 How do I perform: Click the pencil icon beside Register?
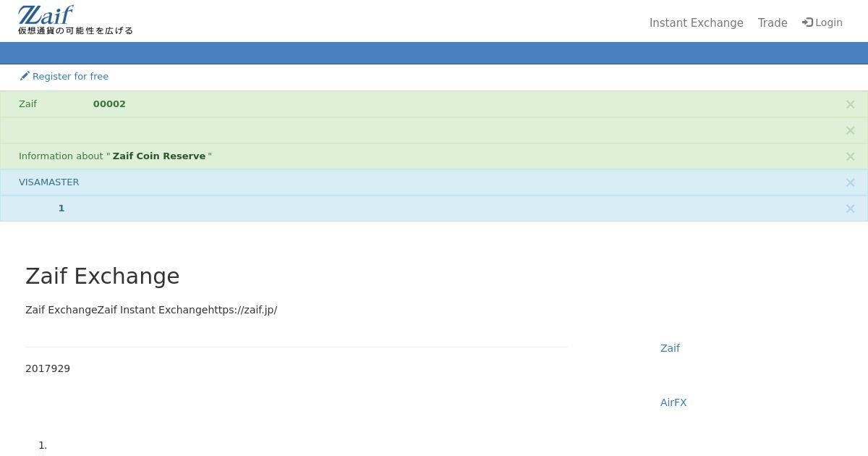[x=25, y=76]
